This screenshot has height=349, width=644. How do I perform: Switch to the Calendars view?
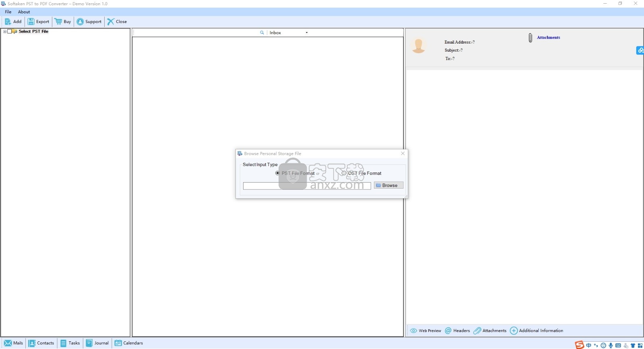point(129,343)
